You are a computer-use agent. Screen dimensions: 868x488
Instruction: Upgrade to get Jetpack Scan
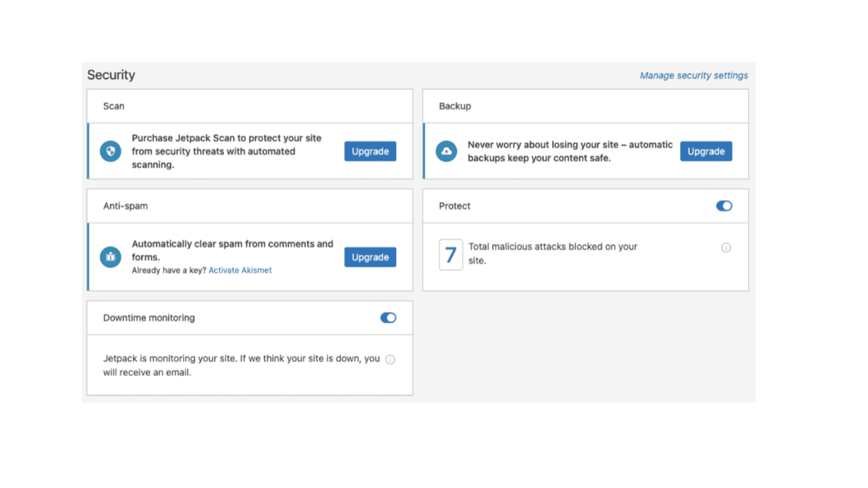[370, 151]
